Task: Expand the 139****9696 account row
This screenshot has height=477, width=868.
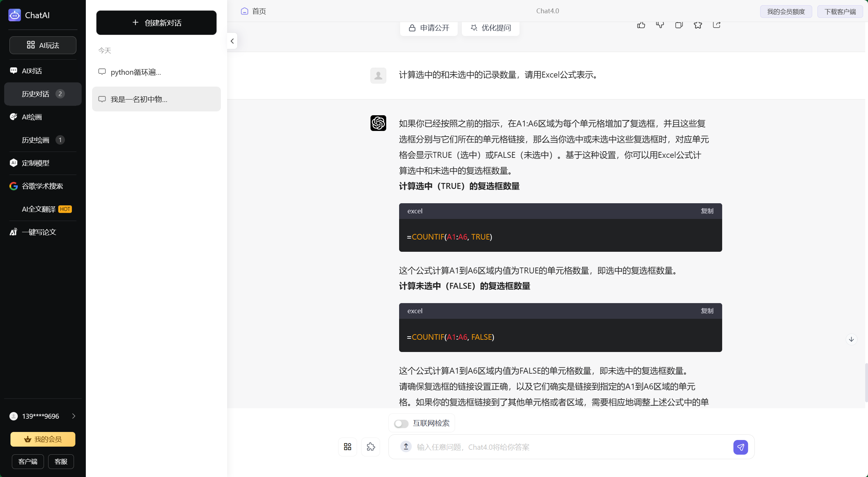Action: [74, 416]
